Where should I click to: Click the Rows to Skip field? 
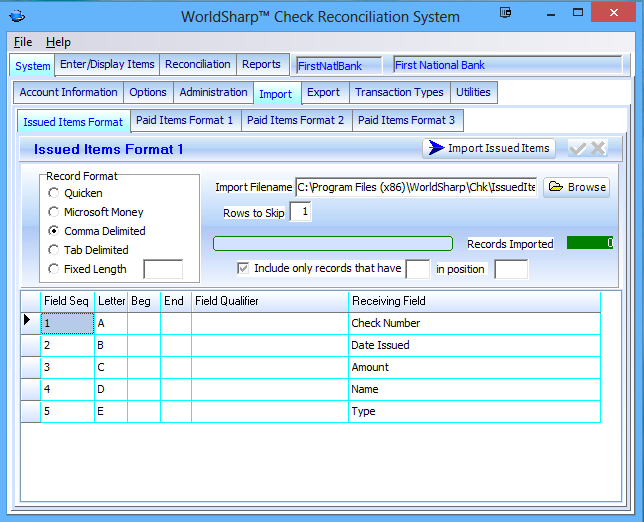301,212
